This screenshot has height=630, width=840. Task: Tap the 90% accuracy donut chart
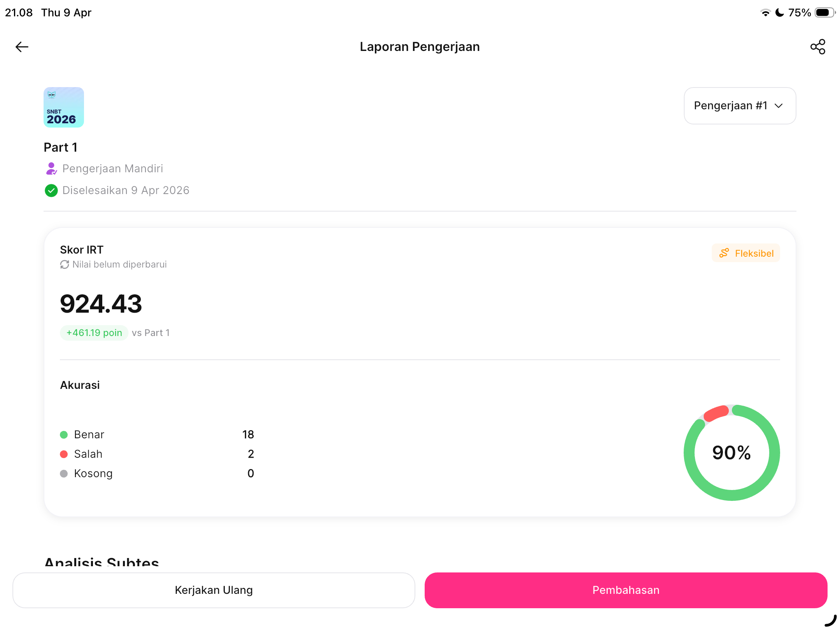coord(731,453)
